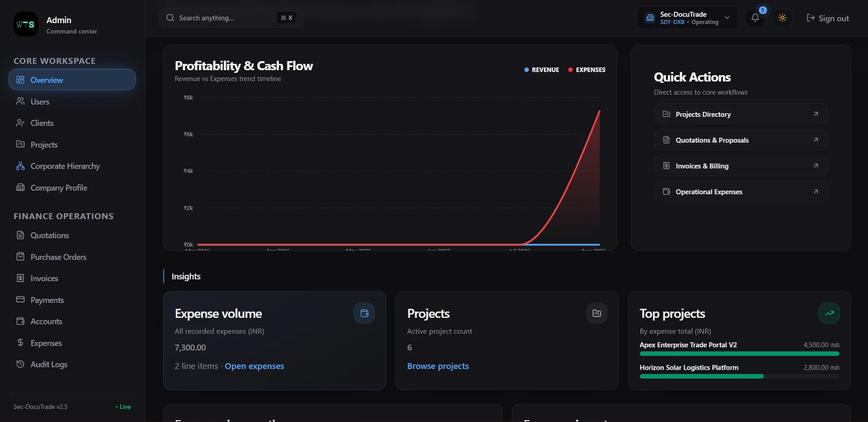Viewport: 868px width, 422px height.
Task: Toggle the EXPENSES legend item
Action: 587,70
